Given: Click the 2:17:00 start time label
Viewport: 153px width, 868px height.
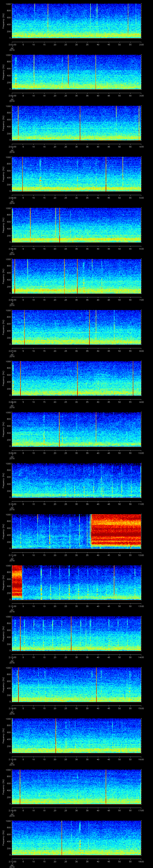Looking at the screenshot, I should coord(12,861).
